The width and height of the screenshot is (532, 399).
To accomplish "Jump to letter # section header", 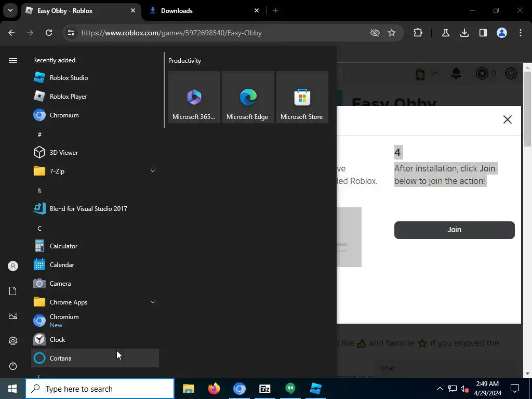I will click(39, 135).
